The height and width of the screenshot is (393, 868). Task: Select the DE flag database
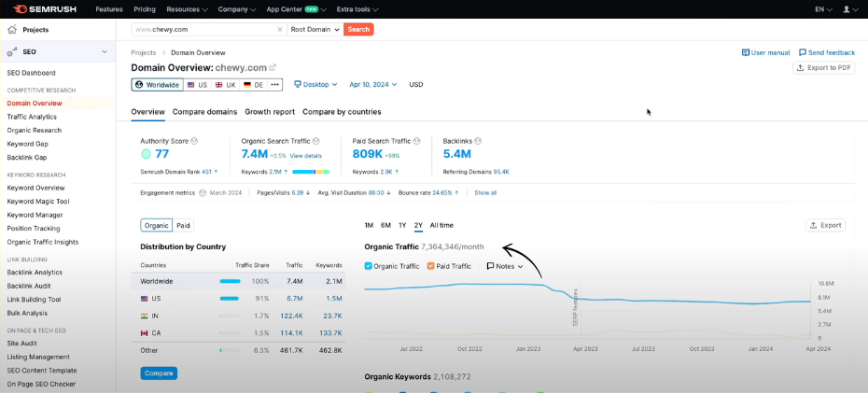[x=253, y=85]
